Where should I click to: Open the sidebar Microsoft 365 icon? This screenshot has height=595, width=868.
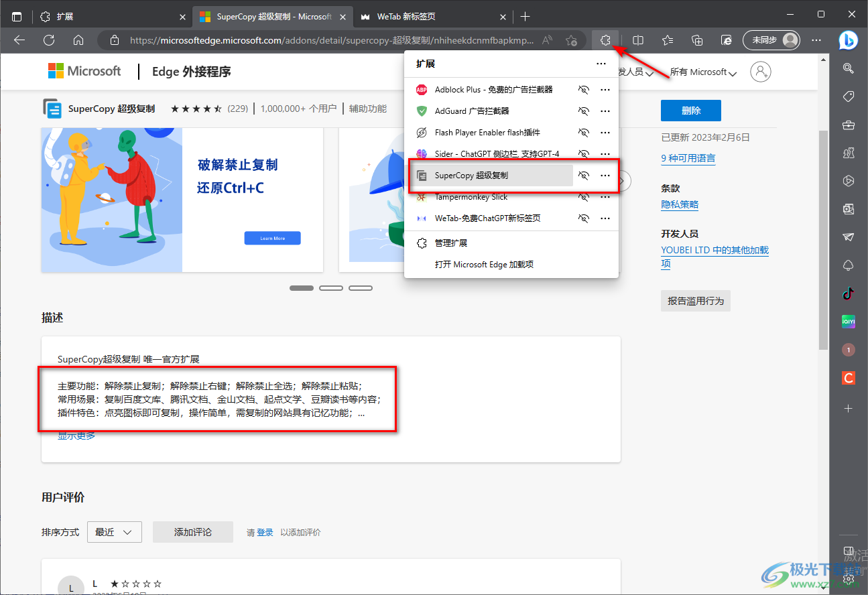849,181
